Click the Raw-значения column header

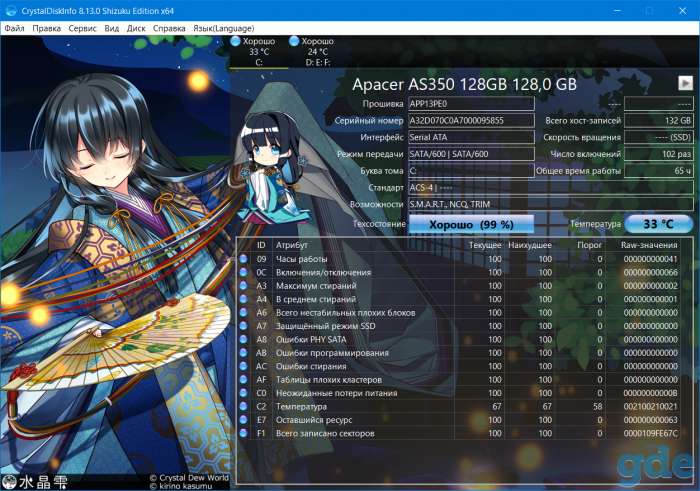[649, 245]
